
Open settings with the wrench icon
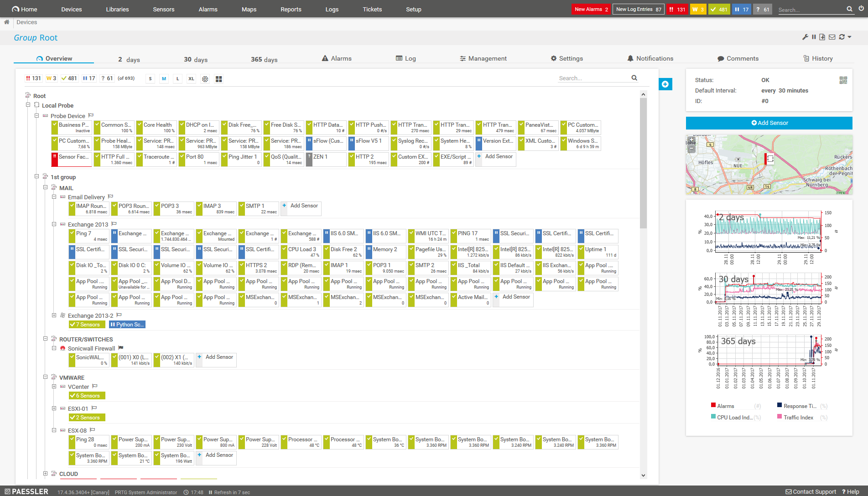[x=805, y=37]
